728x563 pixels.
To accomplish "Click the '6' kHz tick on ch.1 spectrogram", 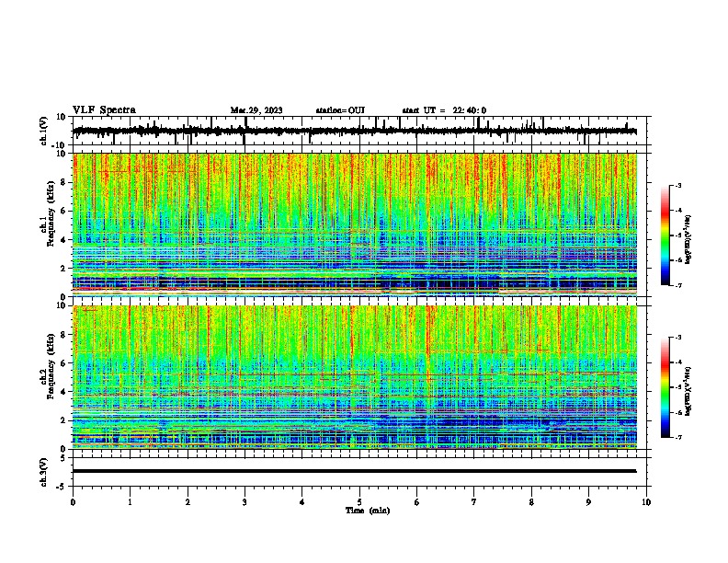I will 63,211.
